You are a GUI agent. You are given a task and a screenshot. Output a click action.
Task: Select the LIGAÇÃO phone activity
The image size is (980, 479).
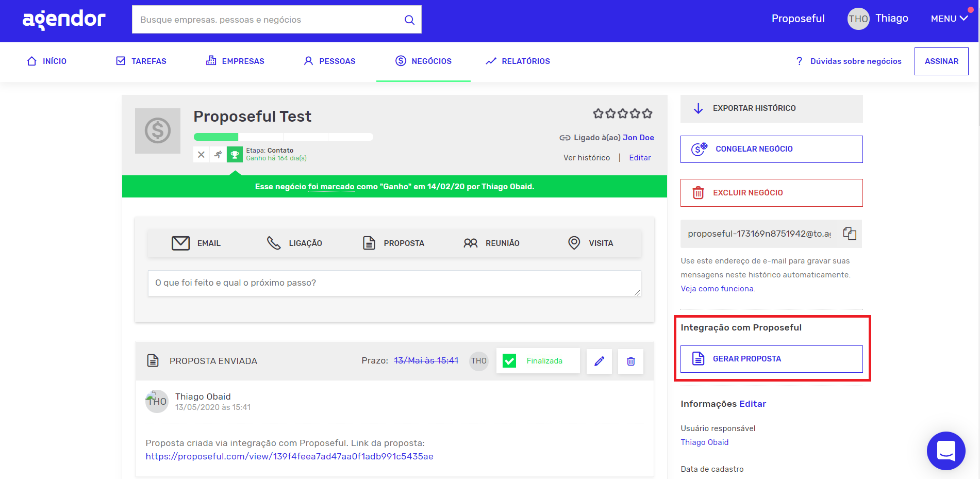294,243
